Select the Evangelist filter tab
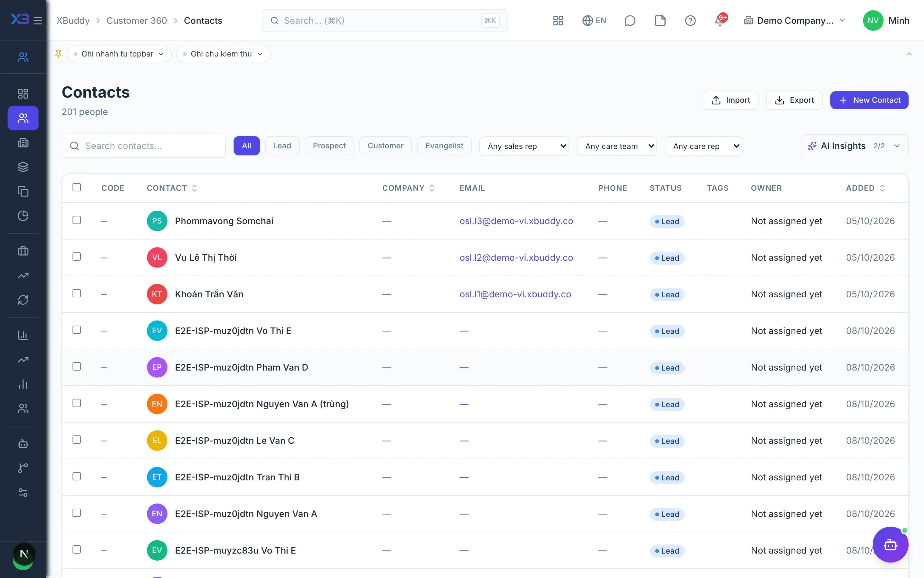This screenshot has height=578, width=924. [444, 146]
